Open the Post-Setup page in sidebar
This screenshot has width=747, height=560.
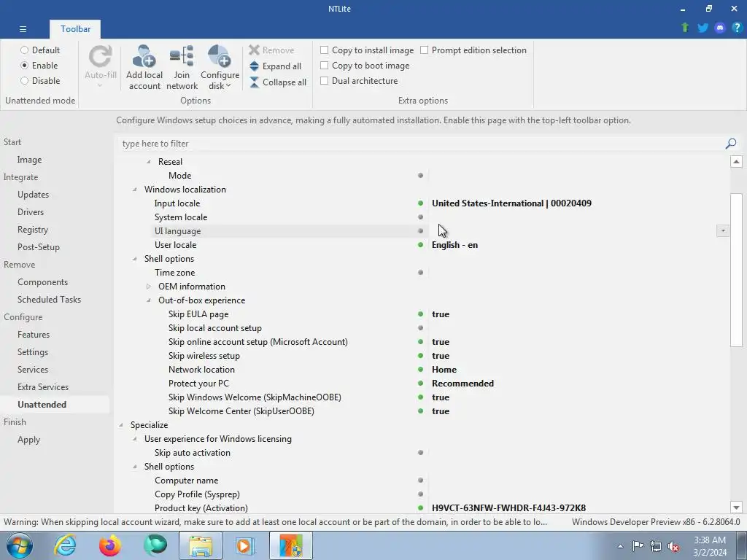(39, 247)
